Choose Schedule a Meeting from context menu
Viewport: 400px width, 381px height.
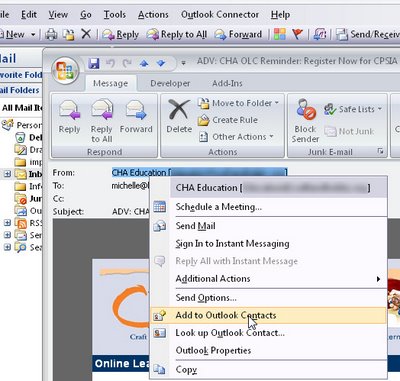(269, 207)
